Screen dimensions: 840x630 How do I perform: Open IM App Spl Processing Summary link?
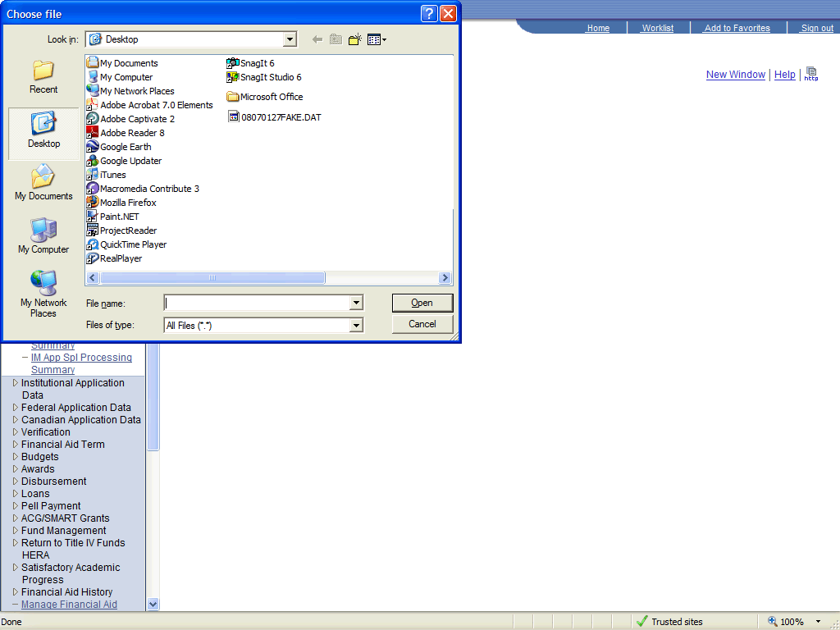coord(81,363)
